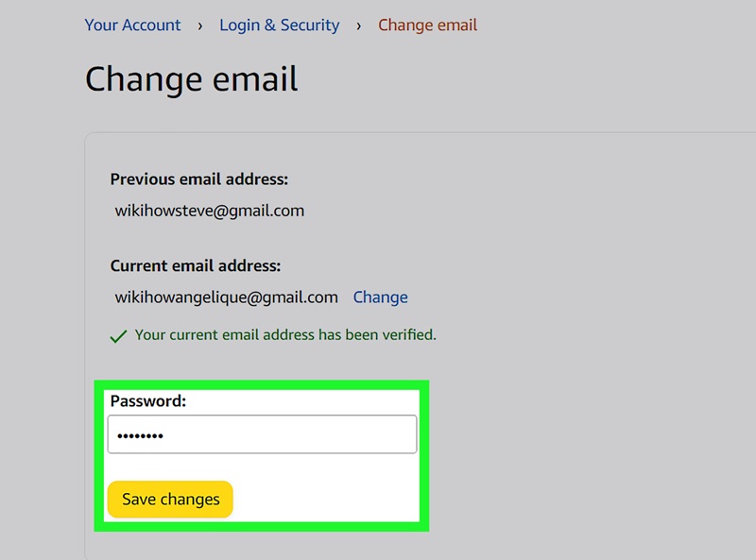Focus the Password input field

point(262,434)
